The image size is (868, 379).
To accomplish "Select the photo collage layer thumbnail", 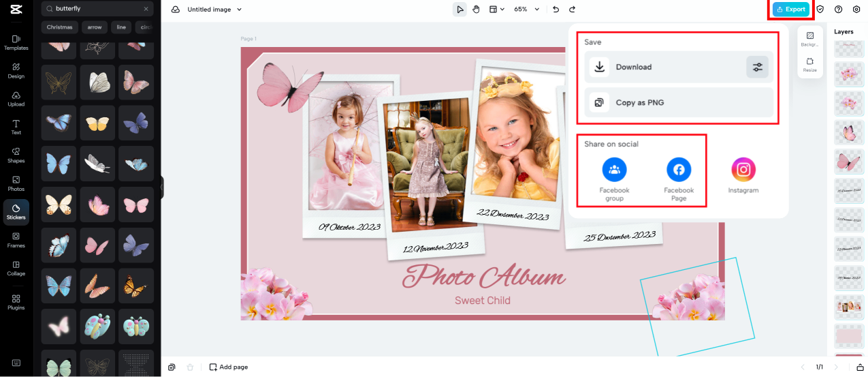I will tap(849, 307).
